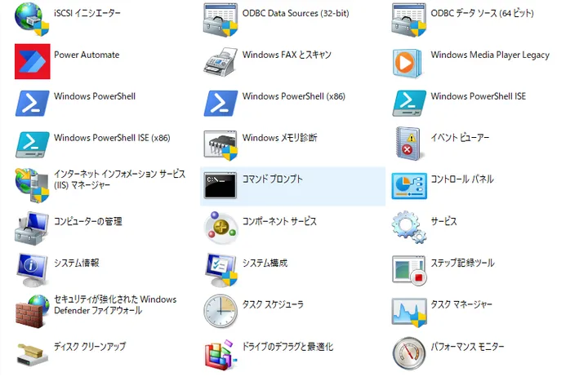
Task: Click the コンピューターの管理 icon
Action: click(x=32, y=228)
